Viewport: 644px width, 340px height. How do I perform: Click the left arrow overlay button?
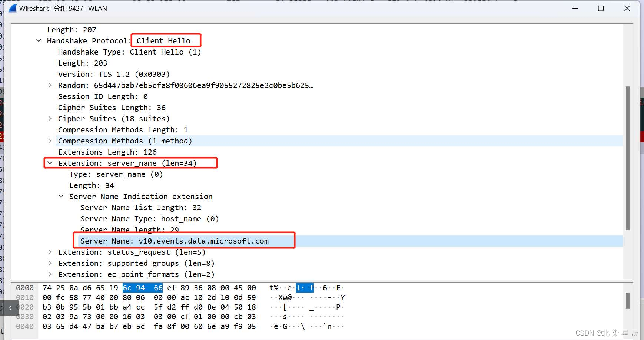click(10, 308)
